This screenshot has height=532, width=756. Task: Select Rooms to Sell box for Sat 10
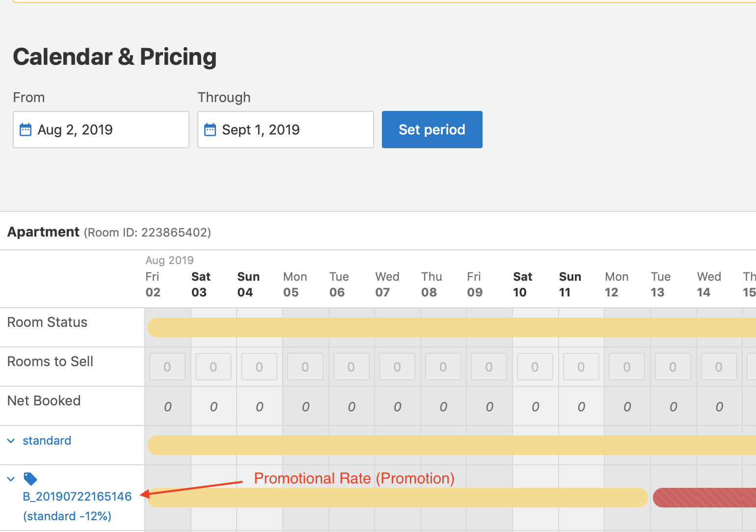pos(535,367)
